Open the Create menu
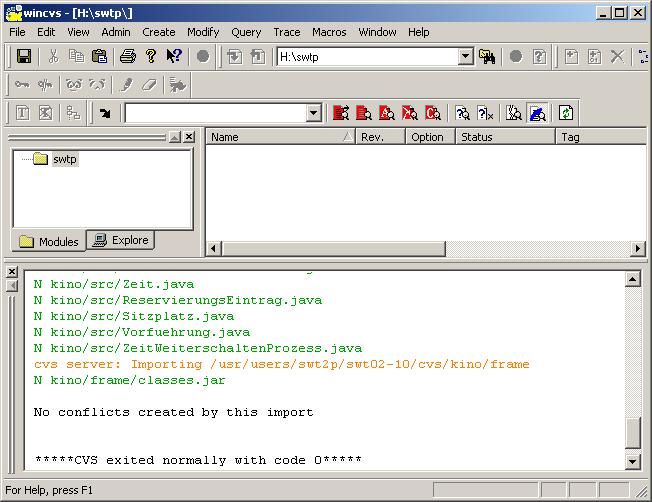The width and height of the screenshot is (652, 502). (158, 32)
